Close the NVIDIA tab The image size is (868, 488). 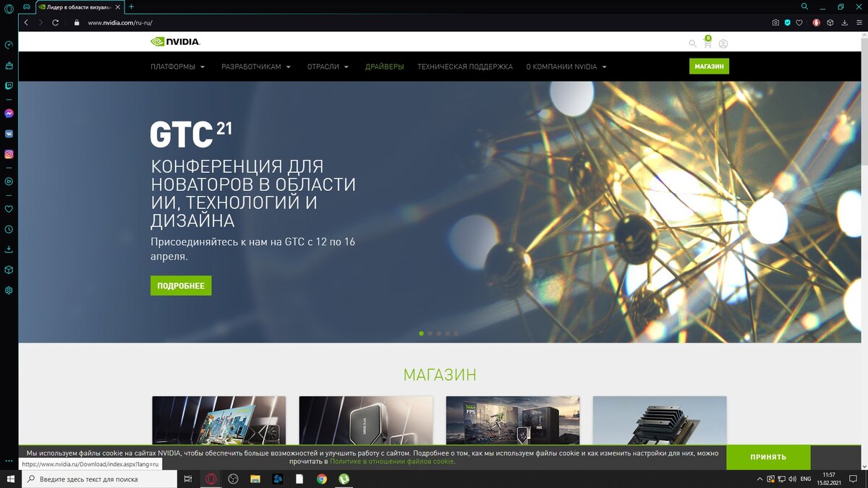(x=119, y=7)
